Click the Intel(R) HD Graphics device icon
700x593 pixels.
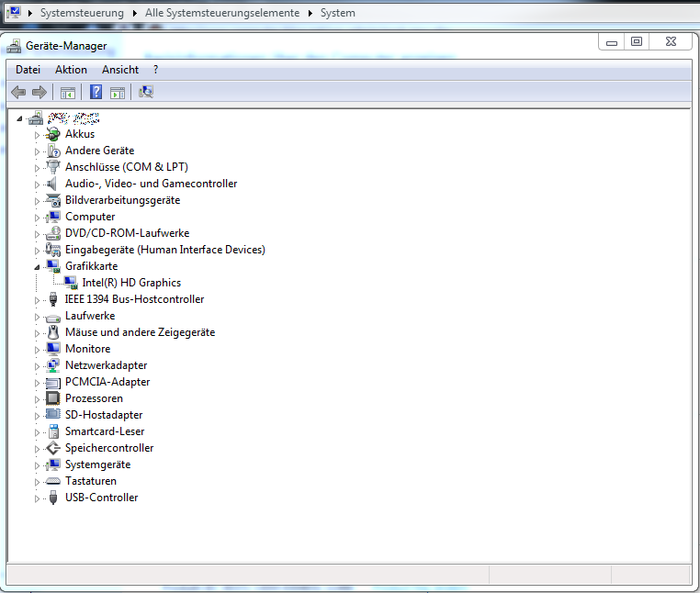point(71,283)
